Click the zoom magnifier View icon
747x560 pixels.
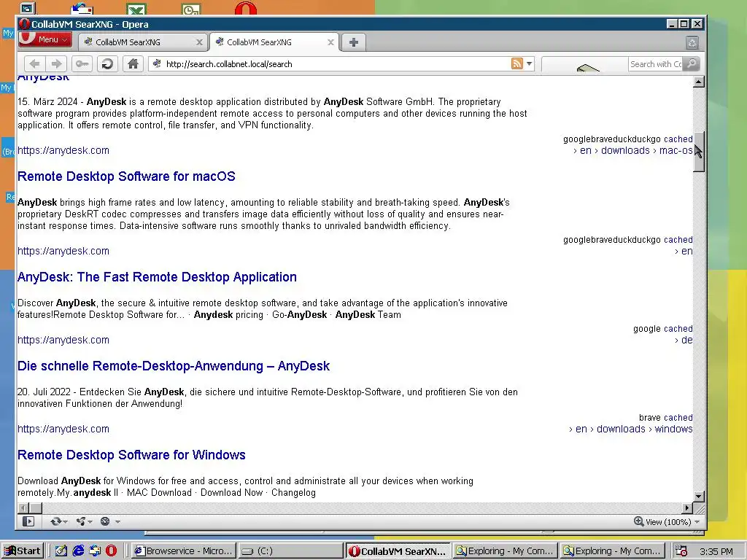coord(638,521)
